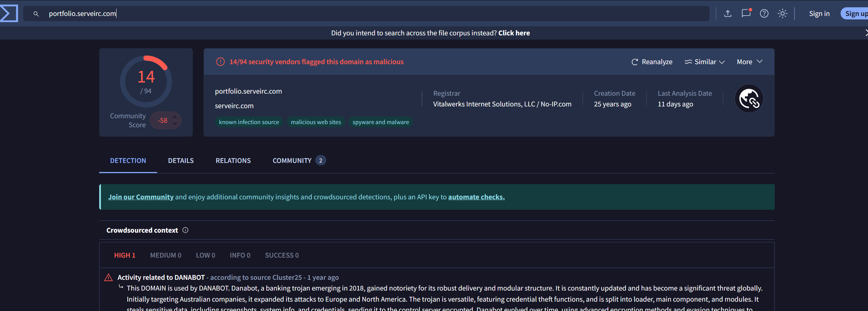Click the domain globe link icon
This screenshot has height=311, width=868.
tap(749, 98)
